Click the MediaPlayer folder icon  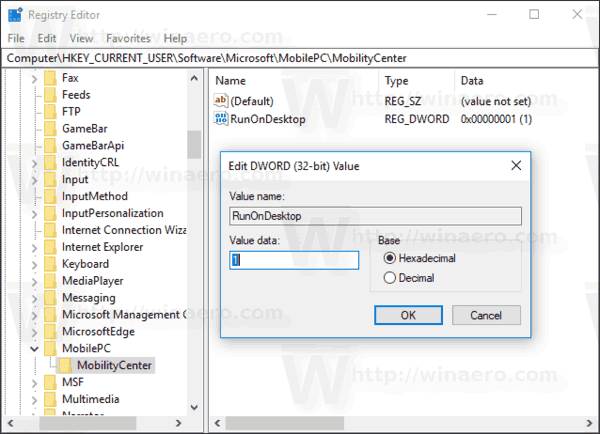(50, 281)
